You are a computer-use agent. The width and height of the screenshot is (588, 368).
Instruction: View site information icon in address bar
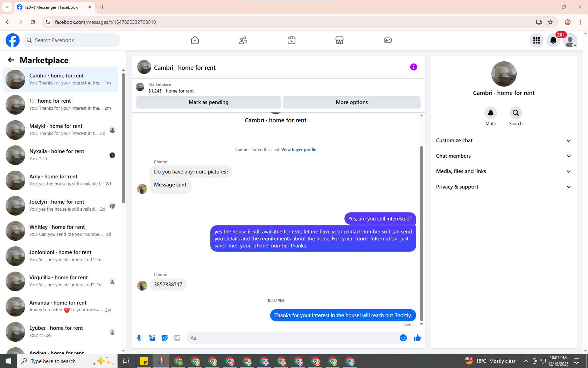point(48,22)
